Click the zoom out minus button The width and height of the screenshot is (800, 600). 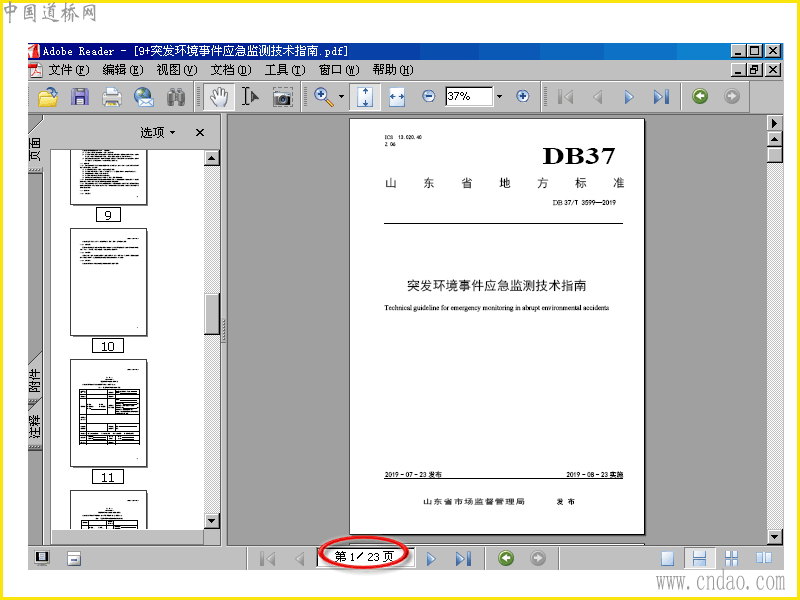click(x=429, y=96)
